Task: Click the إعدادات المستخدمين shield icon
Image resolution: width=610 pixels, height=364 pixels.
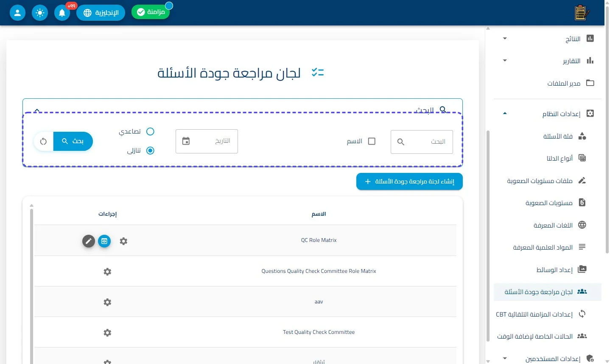Action: pyautogui.click(x=590, y=358)
